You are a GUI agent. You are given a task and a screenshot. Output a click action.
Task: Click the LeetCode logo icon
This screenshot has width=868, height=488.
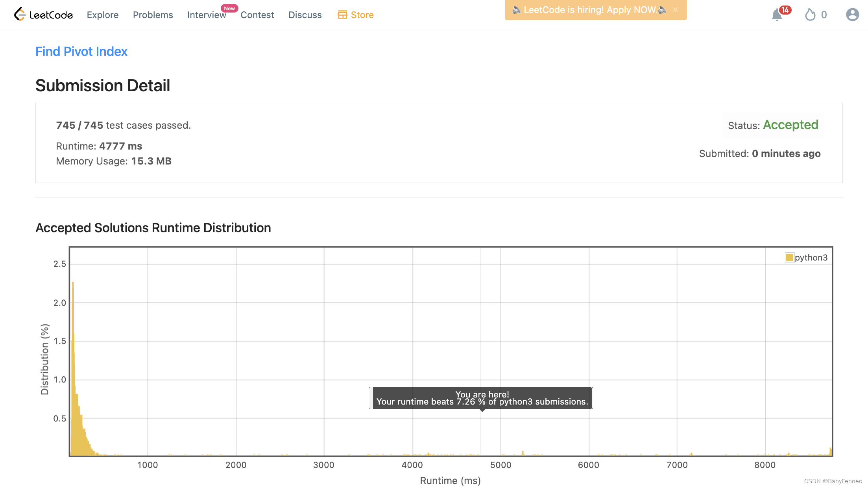point(20,15)
